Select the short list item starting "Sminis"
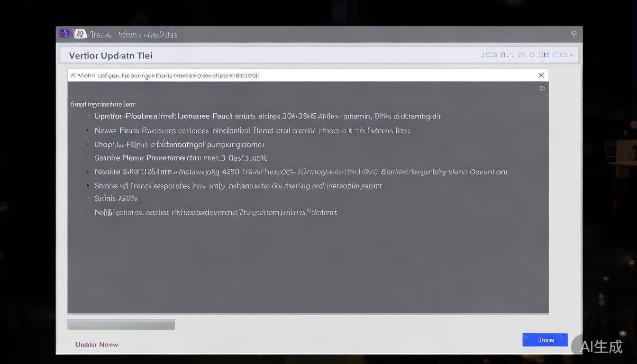Image resolution: width=637 pixels, height=364 pixels. pyautogui.click(x=116, y=199)
